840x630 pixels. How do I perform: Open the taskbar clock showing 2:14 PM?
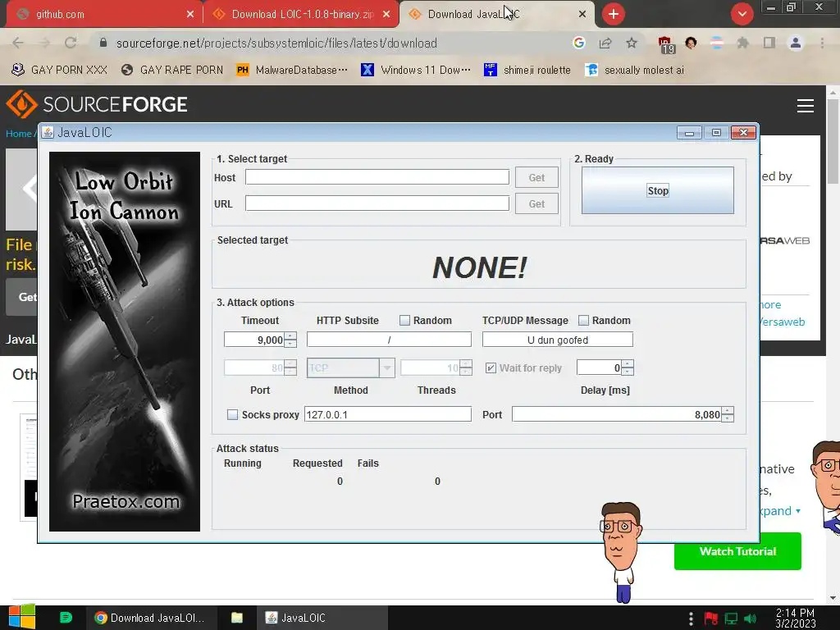click(x=795, y=619)
